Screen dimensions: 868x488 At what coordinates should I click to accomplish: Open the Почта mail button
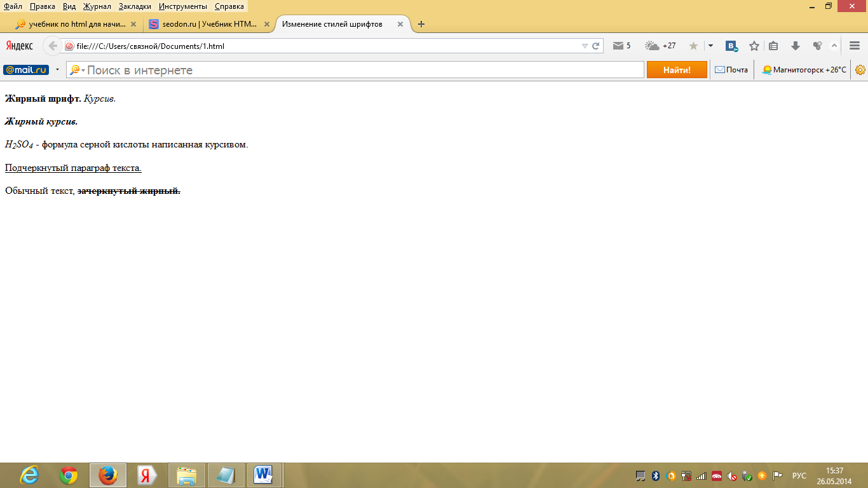coord(731,70)
